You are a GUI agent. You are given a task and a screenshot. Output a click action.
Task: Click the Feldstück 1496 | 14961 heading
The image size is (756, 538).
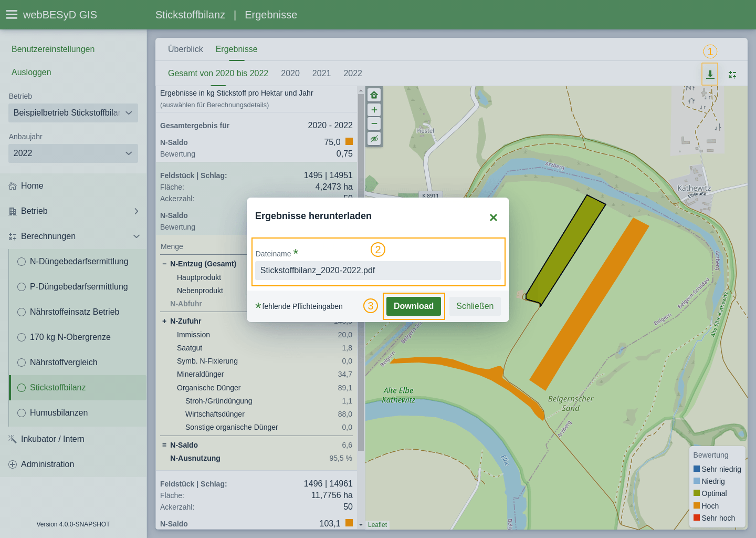pos(256,484)
